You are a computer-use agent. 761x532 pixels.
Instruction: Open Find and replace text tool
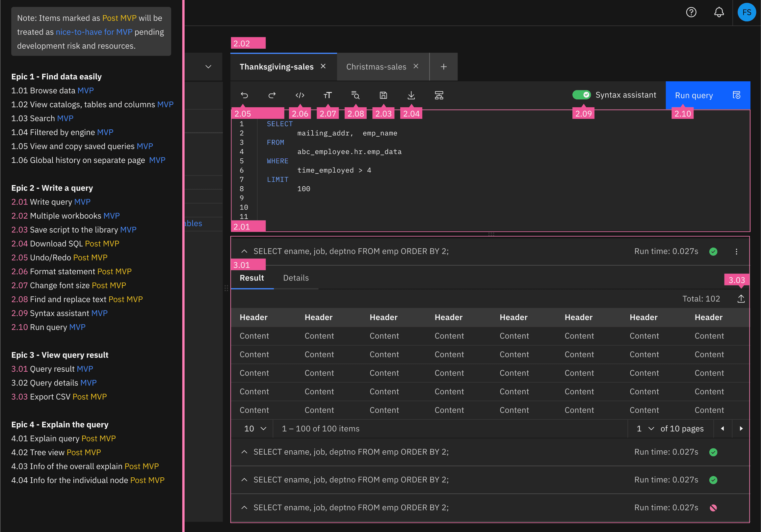[x=355, y=95]
